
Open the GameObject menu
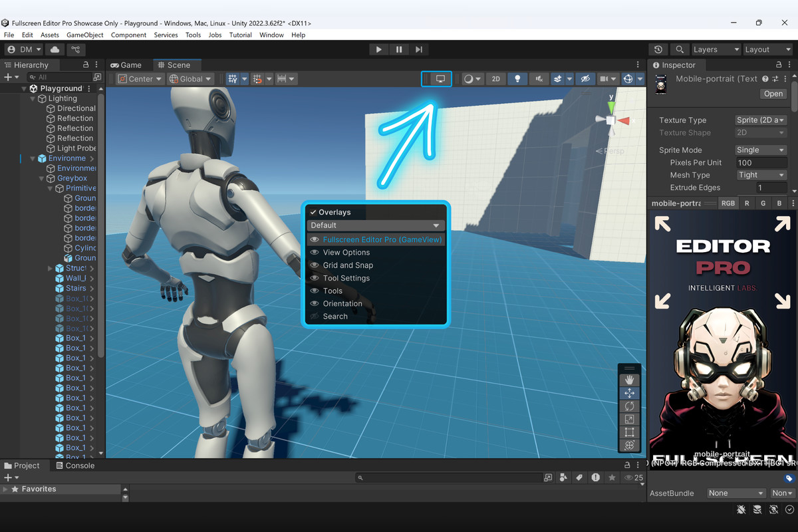pyautogui.click(x=84, y=35)
